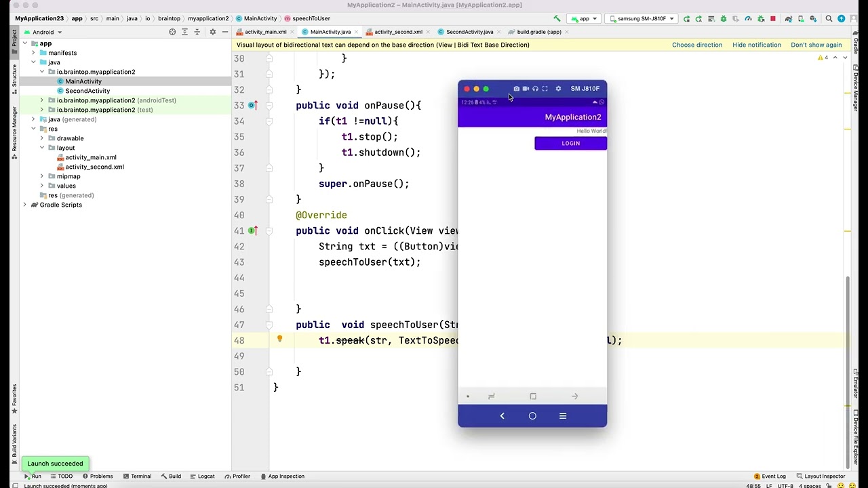Image resolution: width=868 pixels, height=488 pixels.
Task: Expand the manifests folder
Action: pyautogui.click(x=33, y=53)
